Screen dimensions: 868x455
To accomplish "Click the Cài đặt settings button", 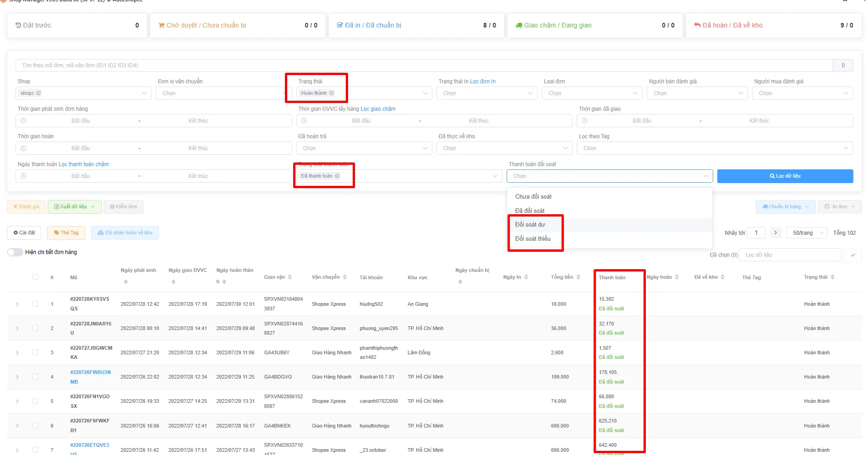I will (24, 233).
